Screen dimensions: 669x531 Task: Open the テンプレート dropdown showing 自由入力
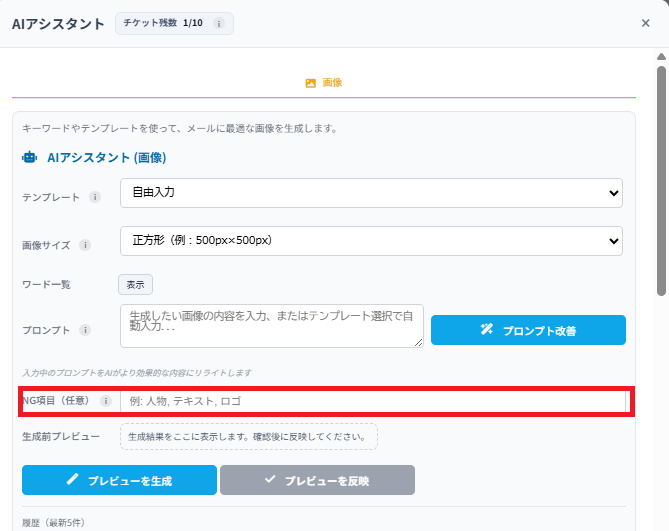(x=371, y=193)
